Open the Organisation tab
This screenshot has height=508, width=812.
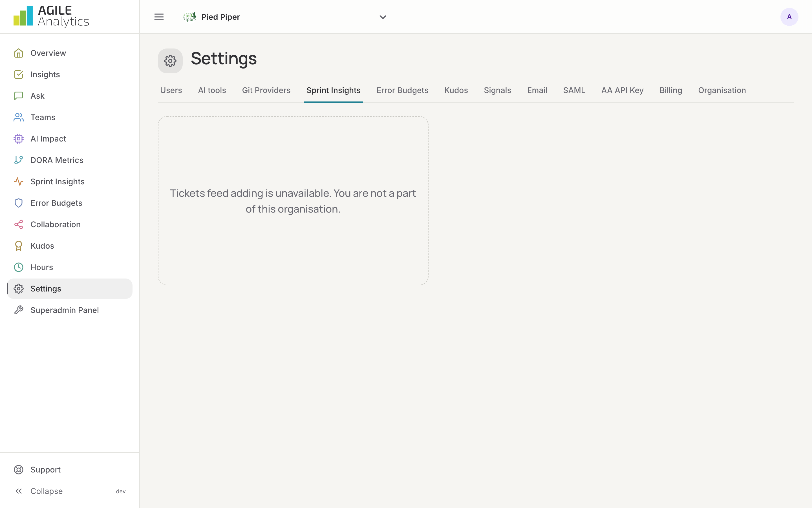(x=721, y=90)
